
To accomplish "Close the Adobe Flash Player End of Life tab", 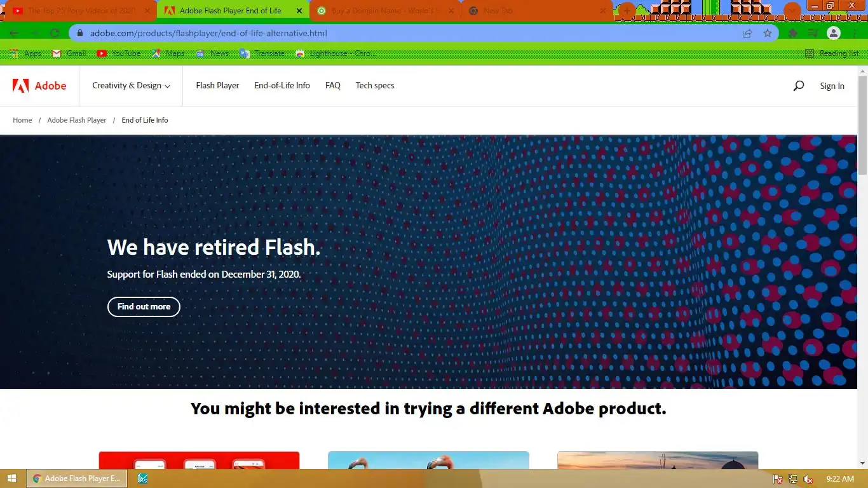I will pyautogui.click(x=299, y=11).
